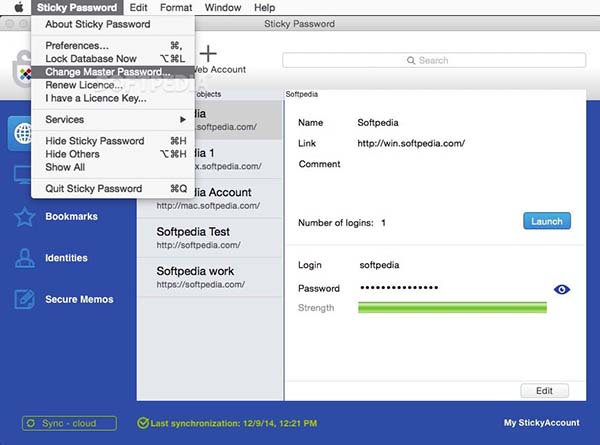Click Last synchronization status text
This screenshot has height=445, width=600.
click(x=233, y=423)
